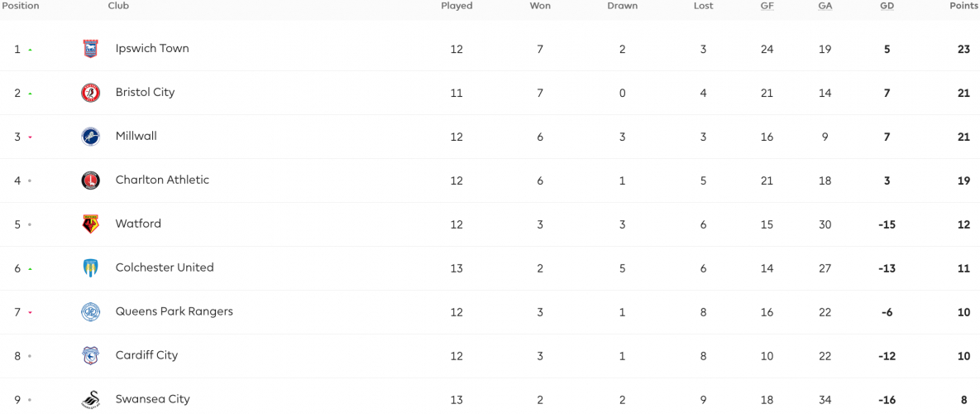
Task: Click the Ipswich Town club crest
Action: (91, 49)
